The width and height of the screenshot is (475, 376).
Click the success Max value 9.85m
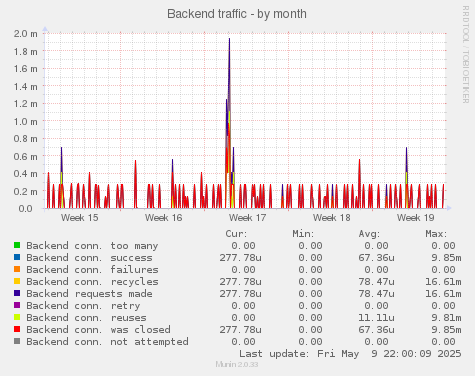(x=446, y=258)
